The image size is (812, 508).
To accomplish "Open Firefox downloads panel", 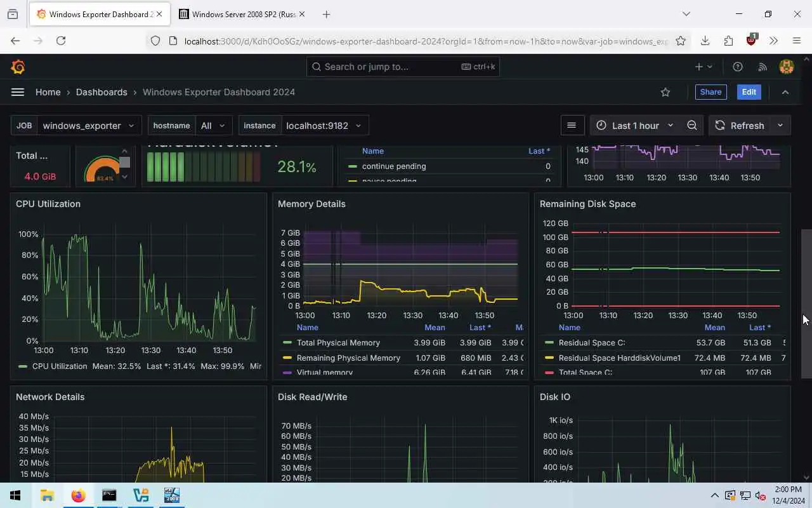I will (x=705, y=41).
